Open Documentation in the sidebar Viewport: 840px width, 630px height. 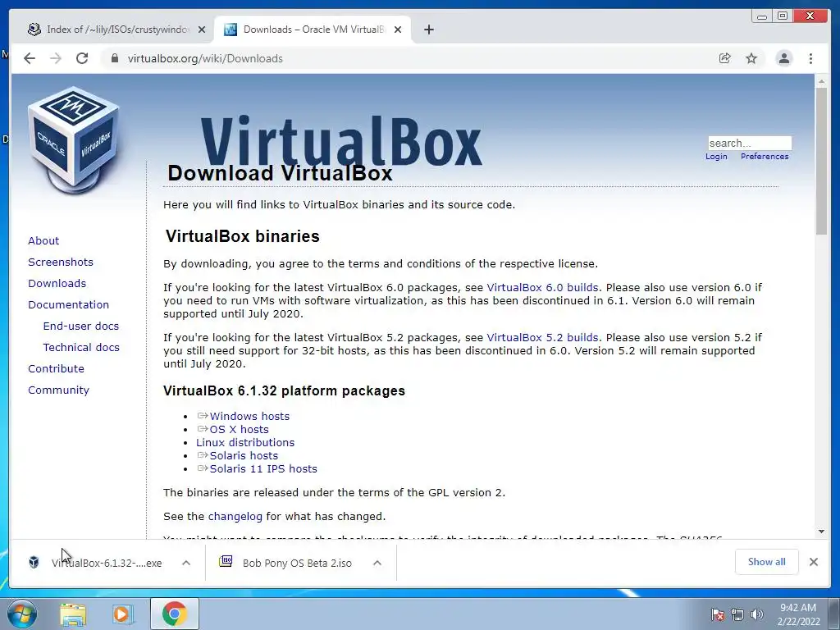(68, 305)
